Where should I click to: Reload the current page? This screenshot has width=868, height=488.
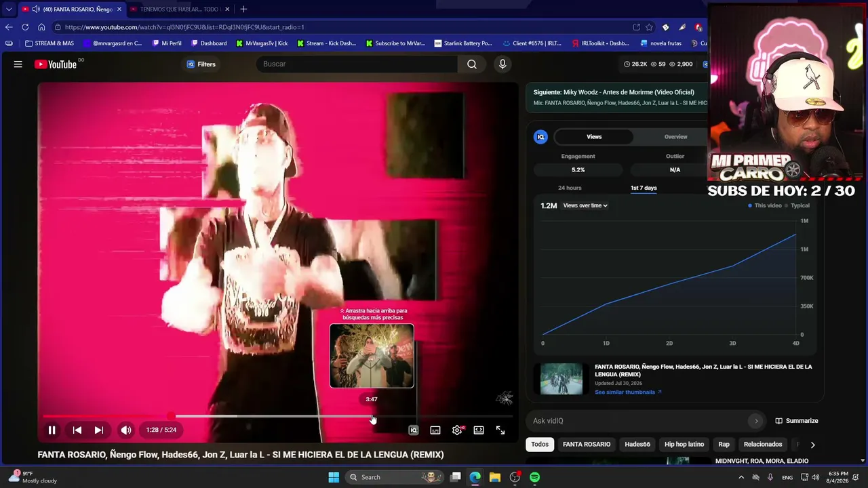click(x=25, y=27)
